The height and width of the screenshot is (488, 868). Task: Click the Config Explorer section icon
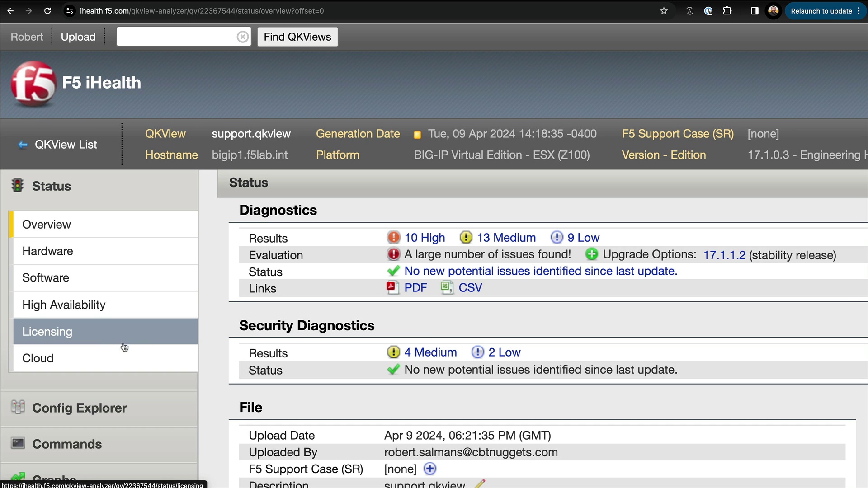coord(19,408)
